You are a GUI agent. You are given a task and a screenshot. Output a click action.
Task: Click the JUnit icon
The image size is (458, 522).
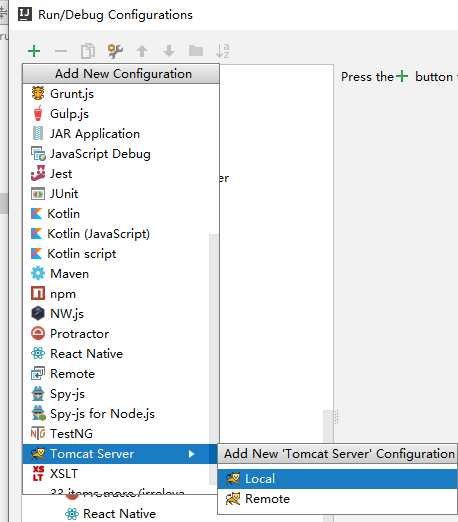[38, 194]
